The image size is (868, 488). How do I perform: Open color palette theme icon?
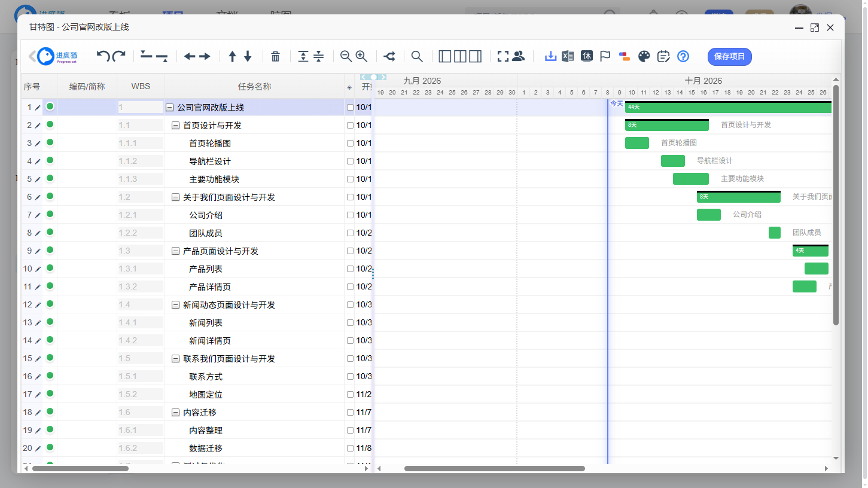[x=644, y=56]
